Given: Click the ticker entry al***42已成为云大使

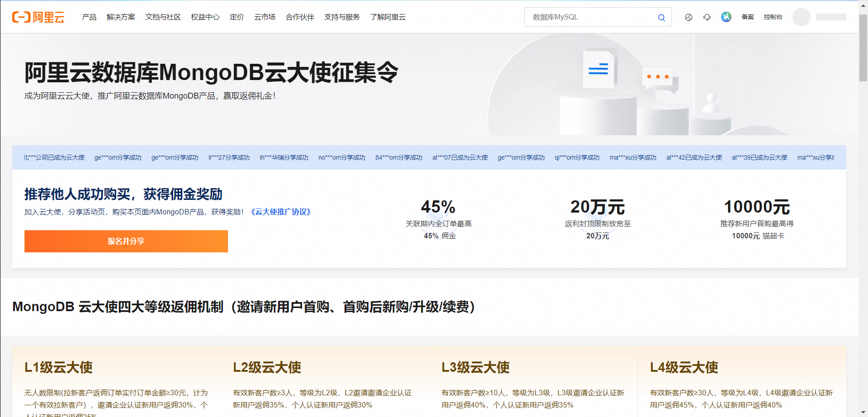Looking at the screenshot, I should pos(694,157).
